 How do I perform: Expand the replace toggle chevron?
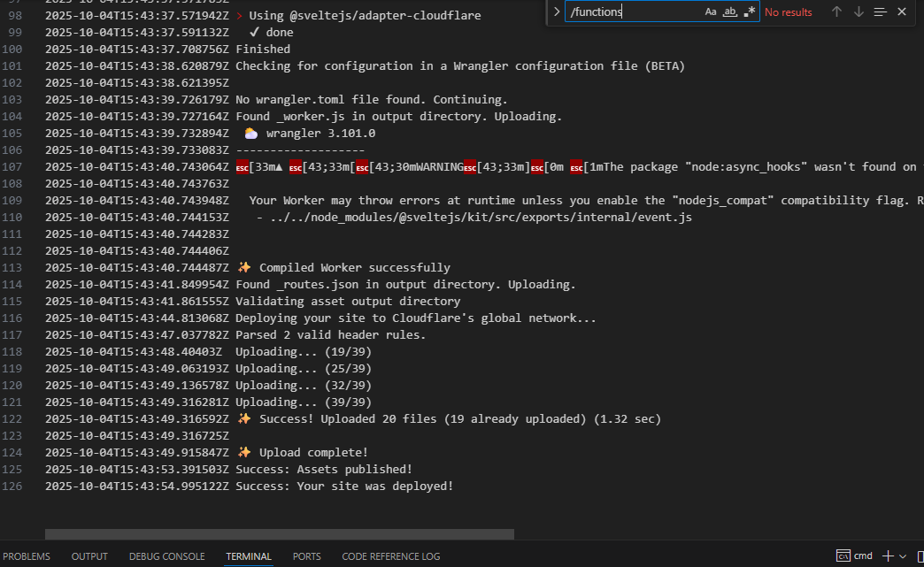(556, 11)
